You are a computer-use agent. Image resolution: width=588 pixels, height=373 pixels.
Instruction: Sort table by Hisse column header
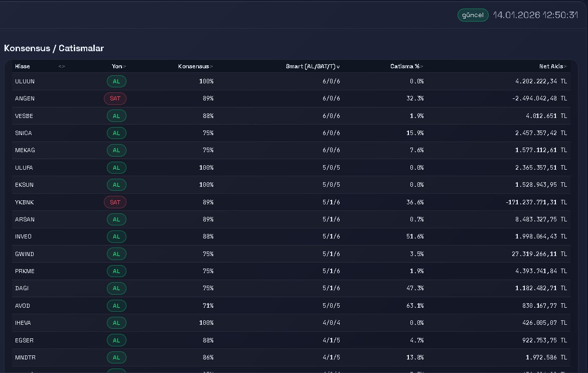coord(23,66)
